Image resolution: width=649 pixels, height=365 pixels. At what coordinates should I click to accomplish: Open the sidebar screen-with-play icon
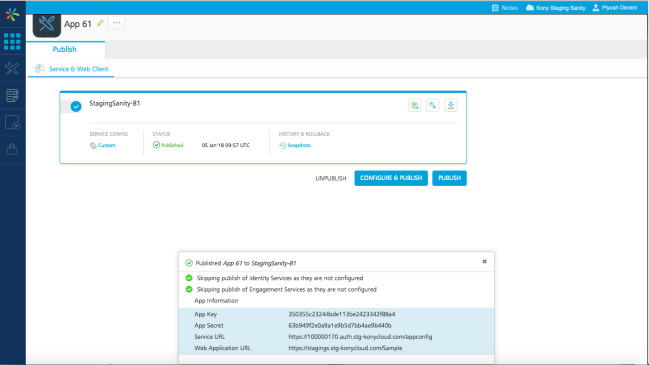coord(12,122)
